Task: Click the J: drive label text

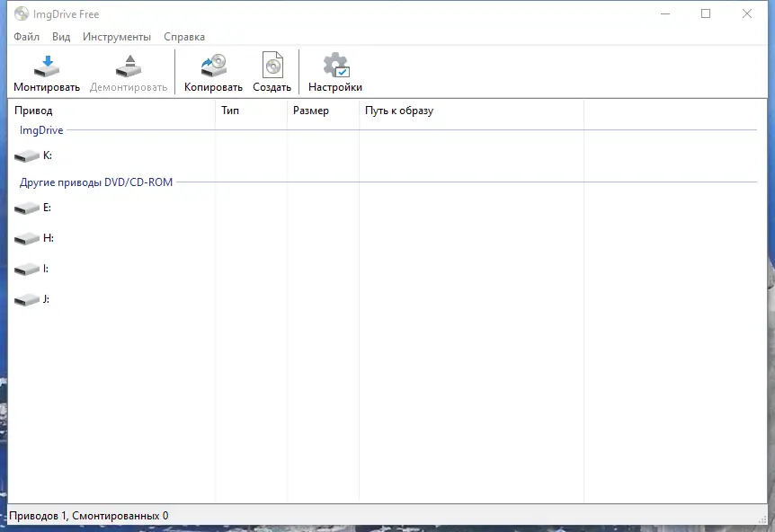Action: pyautogui.click(x=46, y=299)
